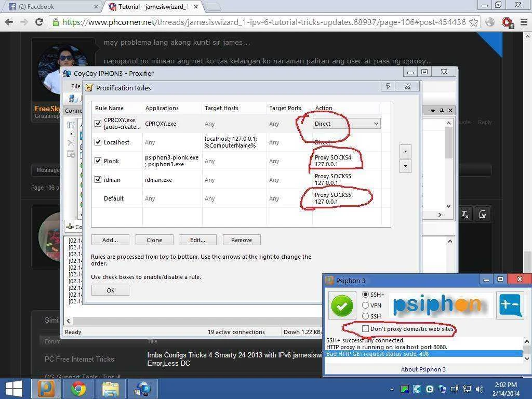Go back in Chrome browser

pyautogui.click(x=9, y=22)
